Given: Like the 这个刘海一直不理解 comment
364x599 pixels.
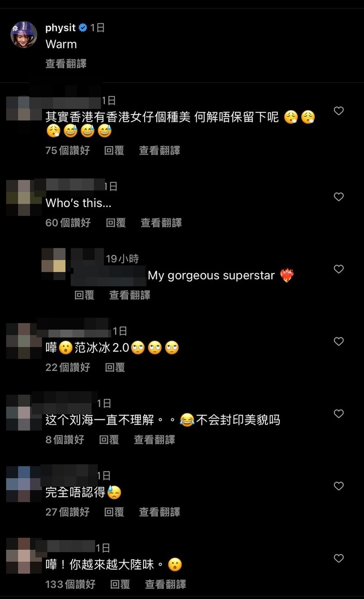Looking at the screenshot, I should [x=339, y=414].
